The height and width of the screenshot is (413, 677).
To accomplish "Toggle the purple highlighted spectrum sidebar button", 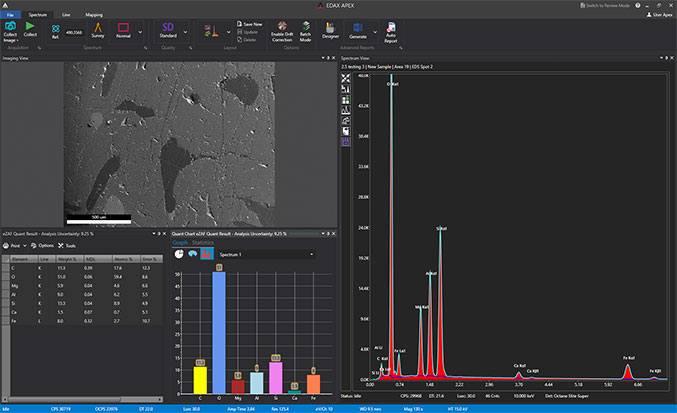I will pos(346,142).
